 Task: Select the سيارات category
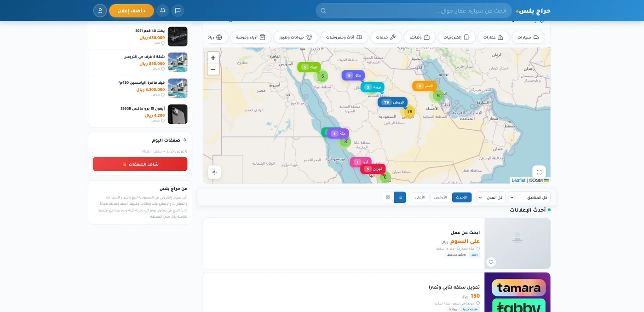pos(528,37)
